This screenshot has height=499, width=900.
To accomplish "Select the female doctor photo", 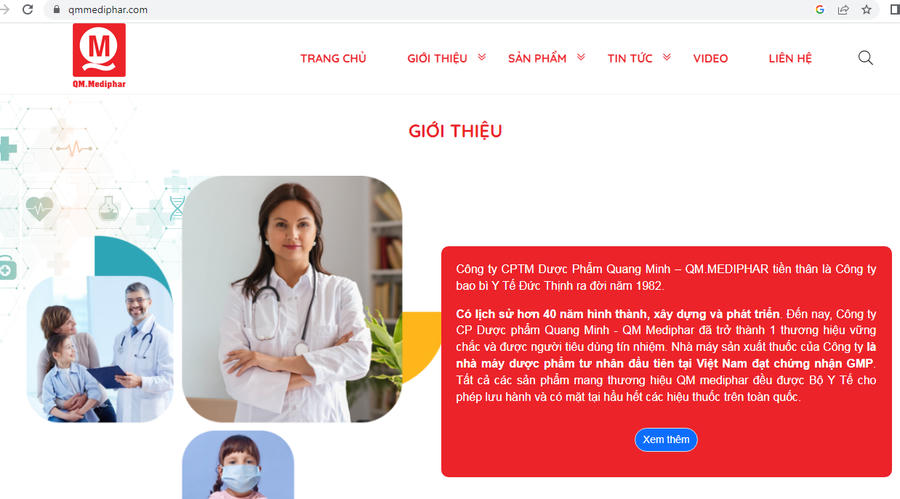I will click(292, 299).
